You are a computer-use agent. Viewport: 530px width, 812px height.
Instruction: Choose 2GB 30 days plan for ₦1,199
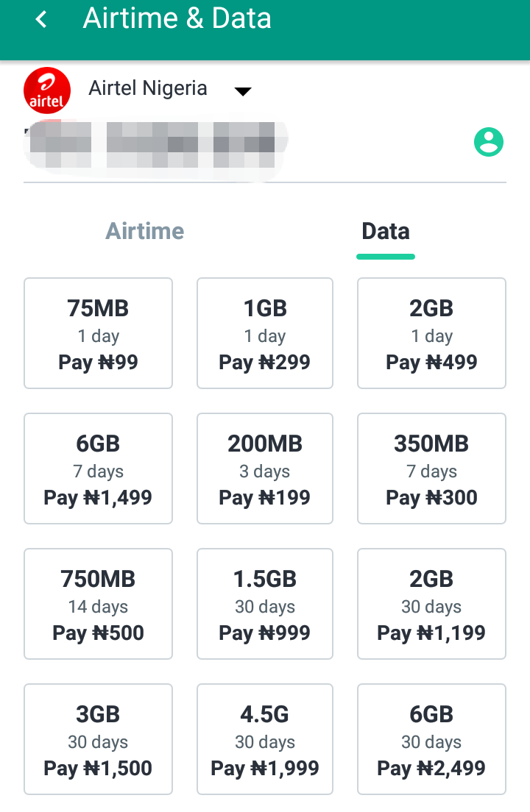click(431, 604)
